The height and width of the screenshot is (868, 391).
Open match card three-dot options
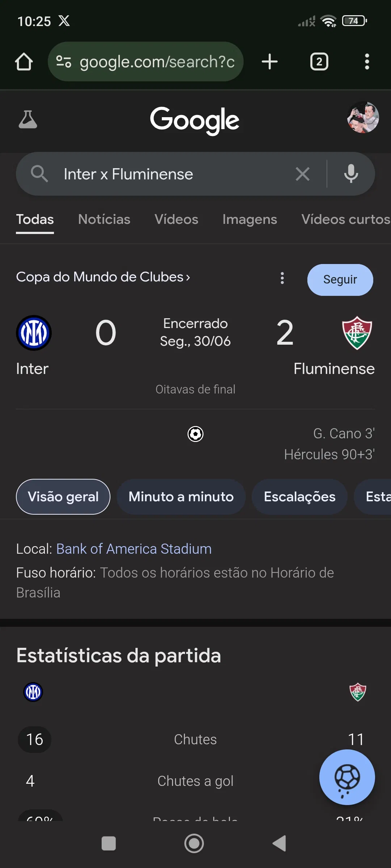pyautogui.click(x=282, y=278)
